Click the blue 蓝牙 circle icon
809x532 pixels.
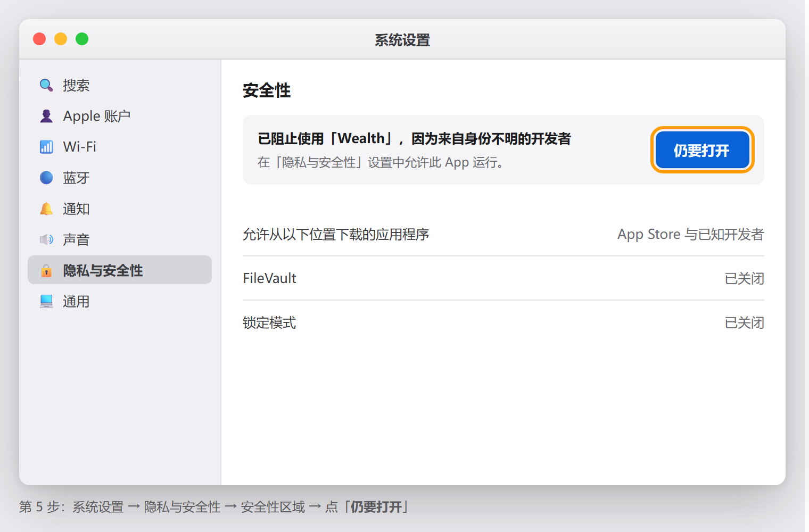point(46,178)
